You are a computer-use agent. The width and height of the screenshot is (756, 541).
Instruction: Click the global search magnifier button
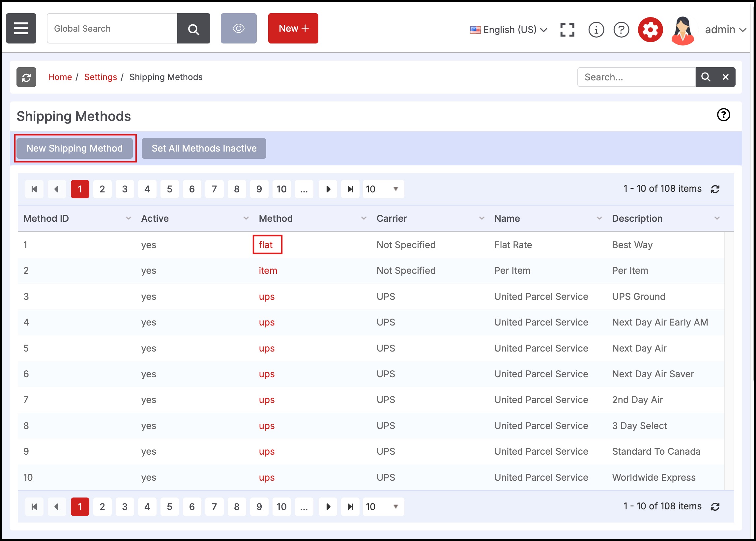[x=193, y=29]
